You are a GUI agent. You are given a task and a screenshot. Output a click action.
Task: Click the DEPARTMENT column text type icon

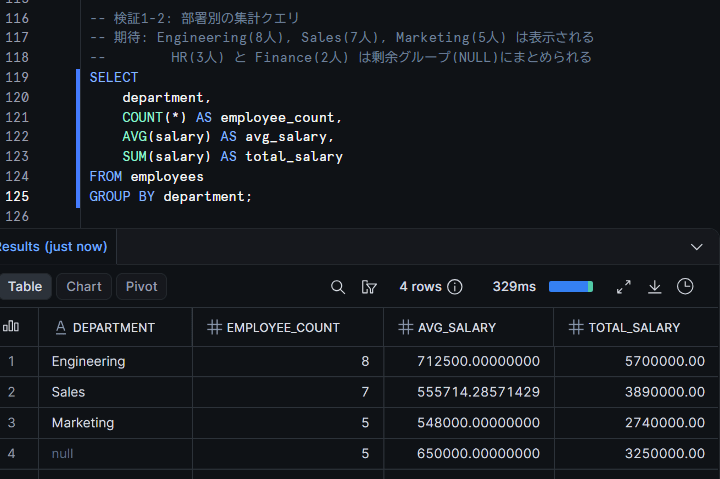point(61,327)
